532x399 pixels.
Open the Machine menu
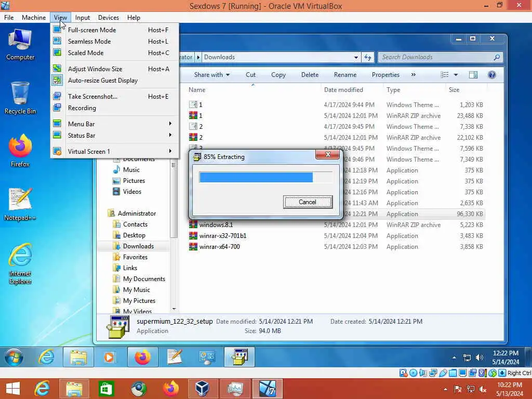[34, 17]
